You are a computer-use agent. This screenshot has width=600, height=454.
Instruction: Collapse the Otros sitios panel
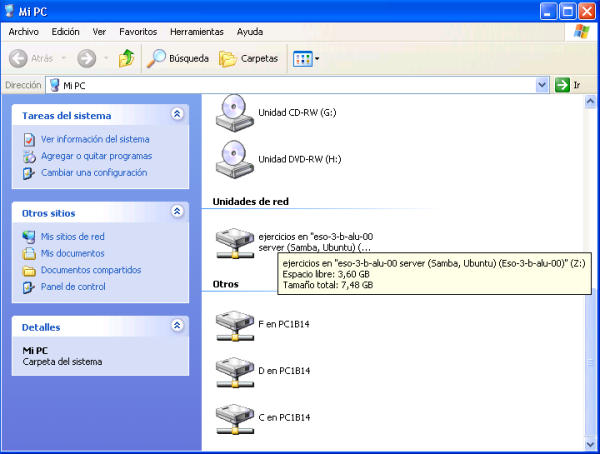tap(177, 212)
